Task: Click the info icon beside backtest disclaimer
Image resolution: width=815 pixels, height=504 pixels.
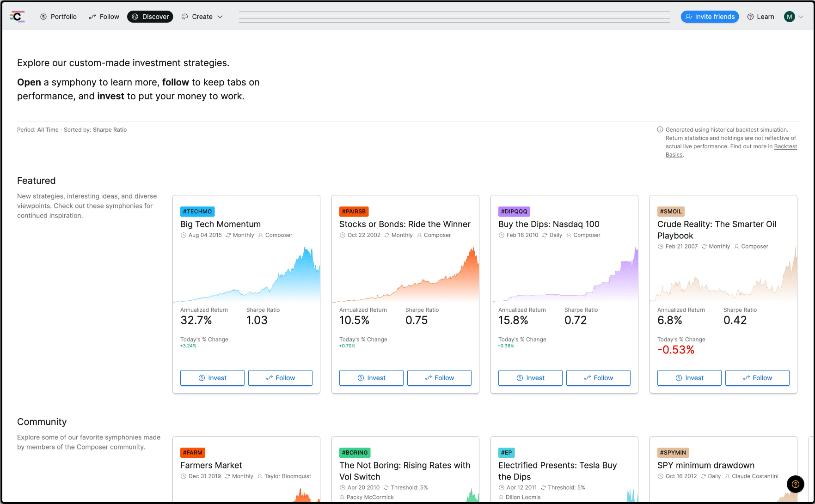Action: click(x=660, y=130)
